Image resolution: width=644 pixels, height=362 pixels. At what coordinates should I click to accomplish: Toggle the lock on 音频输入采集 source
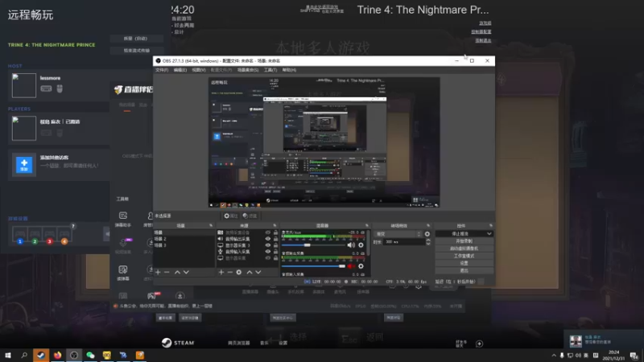pyautogui.click(x=275, y=252)
